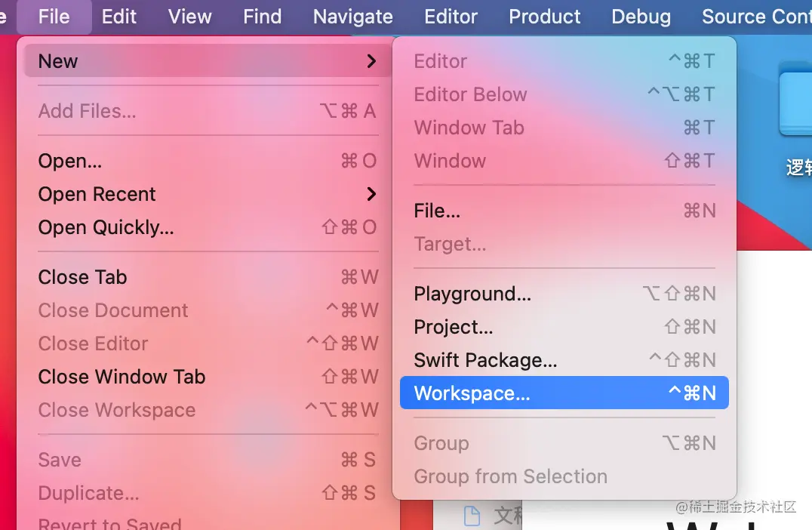Select Playground... menu entry
The height and width of the screenshot is (530, 812).
472,294
